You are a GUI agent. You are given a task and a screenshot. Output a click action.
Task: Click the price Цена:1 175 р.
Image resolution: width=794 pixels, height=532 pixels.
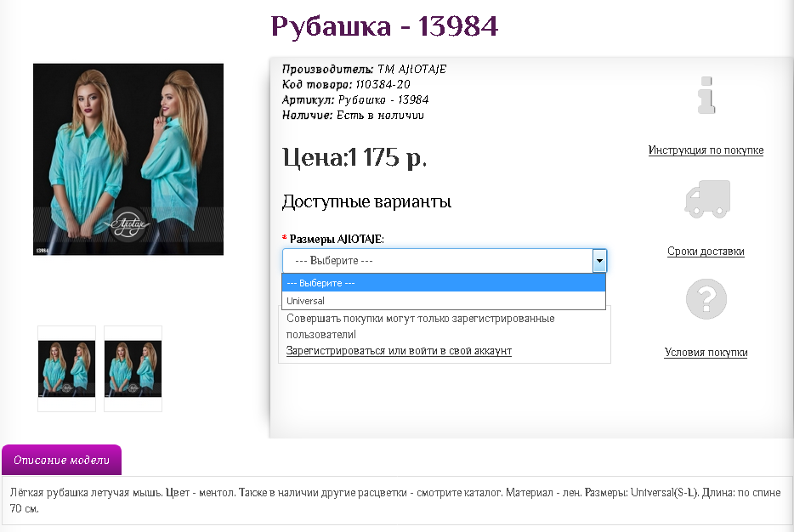coord(354,157)
